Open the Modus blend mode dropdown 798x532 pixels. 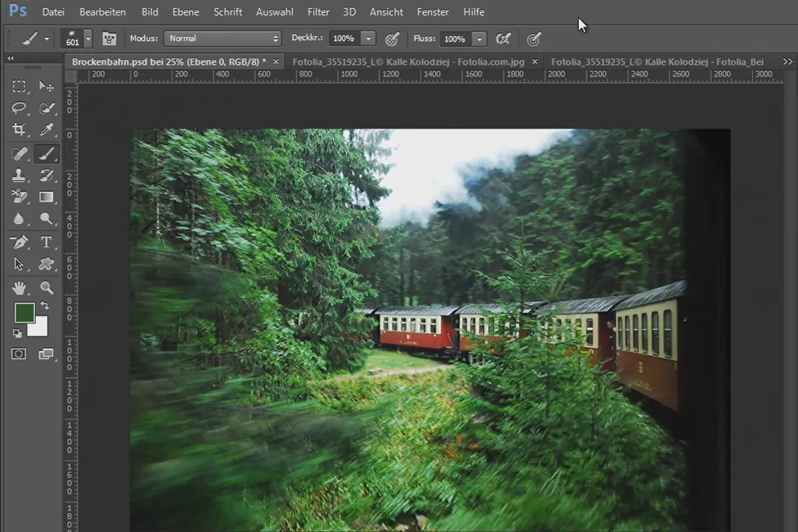223,39
